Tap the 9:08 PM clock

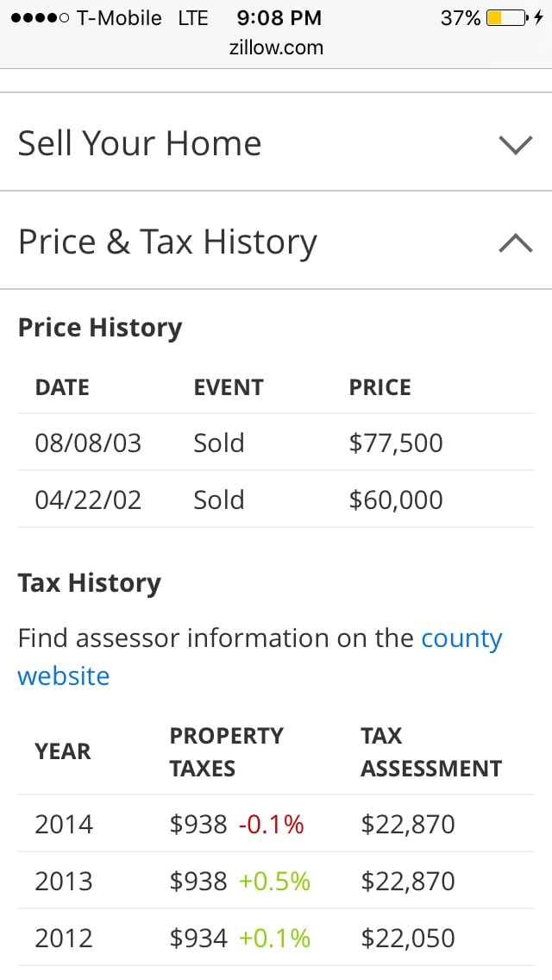[279, 17]
